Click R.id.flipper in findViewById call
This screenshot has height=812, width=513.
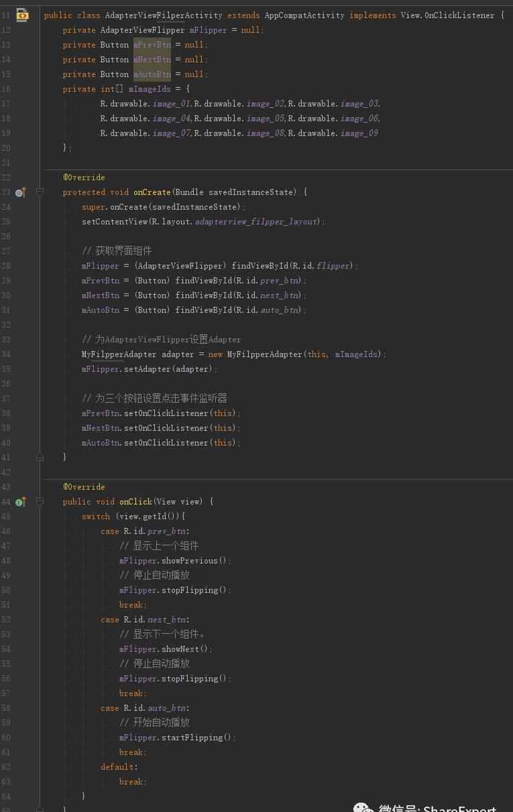321,266
